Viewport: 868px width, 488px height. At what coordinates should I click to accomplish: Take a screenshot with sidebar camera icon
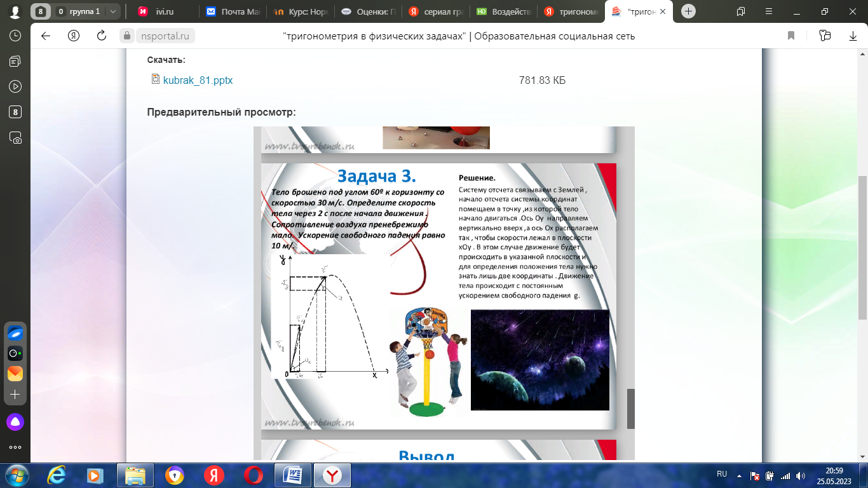pos(15,137)
